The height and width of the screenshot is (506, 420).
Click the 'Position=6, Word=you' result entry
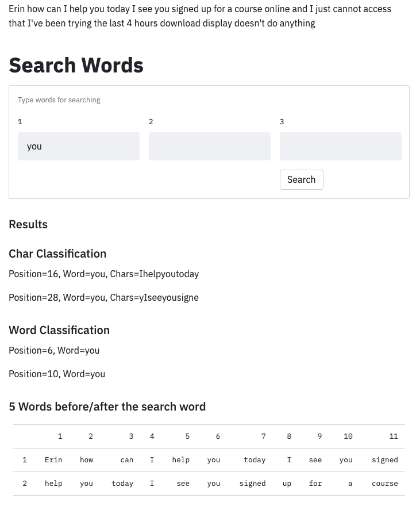[x=54, y=350]
